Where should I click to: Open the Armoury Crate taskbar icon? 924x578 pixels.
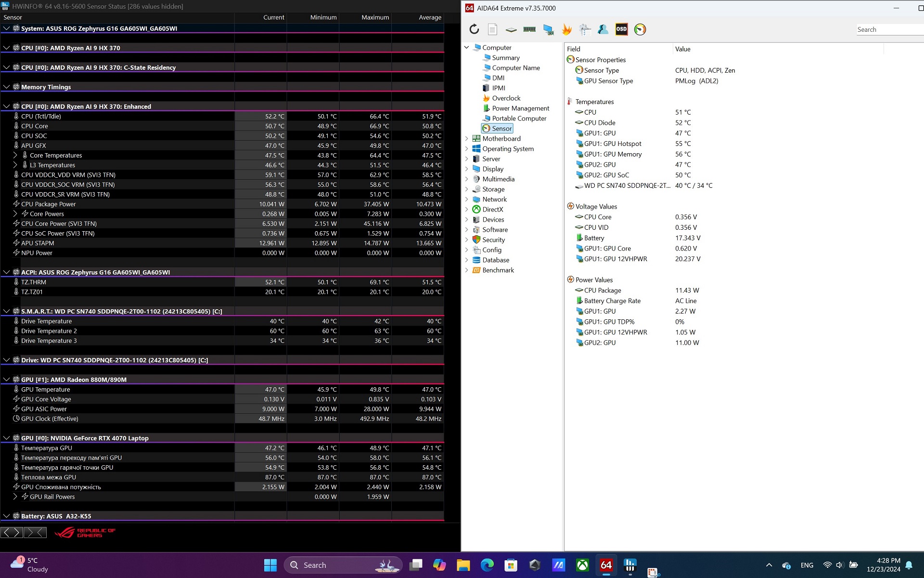pyautogui.click(x=535, y=565)
